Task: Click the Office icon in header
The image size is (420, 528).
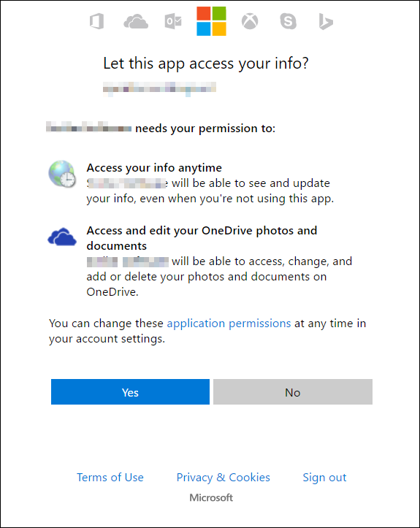Action: pos(96,22)
